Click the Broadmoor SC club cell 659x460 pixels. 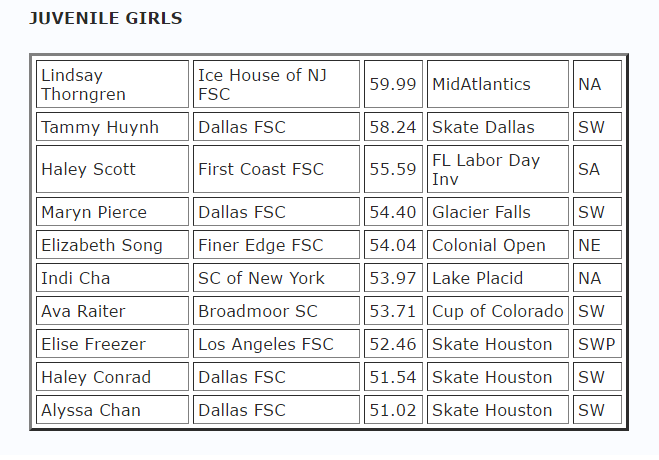(x=275, y=311)
